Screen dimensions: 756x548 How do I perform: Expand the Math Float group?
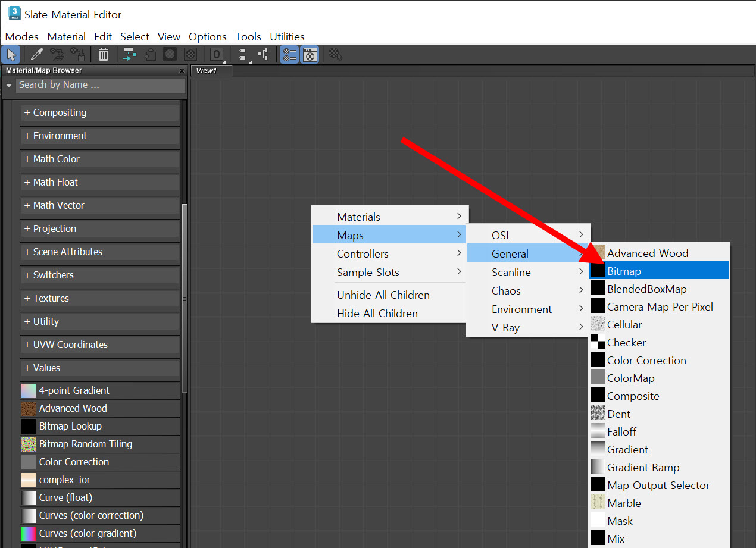[x=100, y=183]
